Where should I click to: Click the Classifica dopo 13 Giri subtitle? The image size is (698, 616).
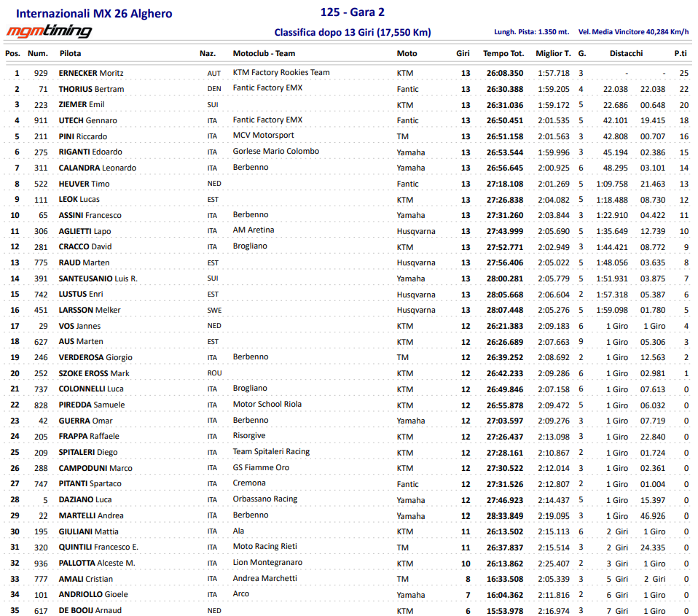coord(352,32)
